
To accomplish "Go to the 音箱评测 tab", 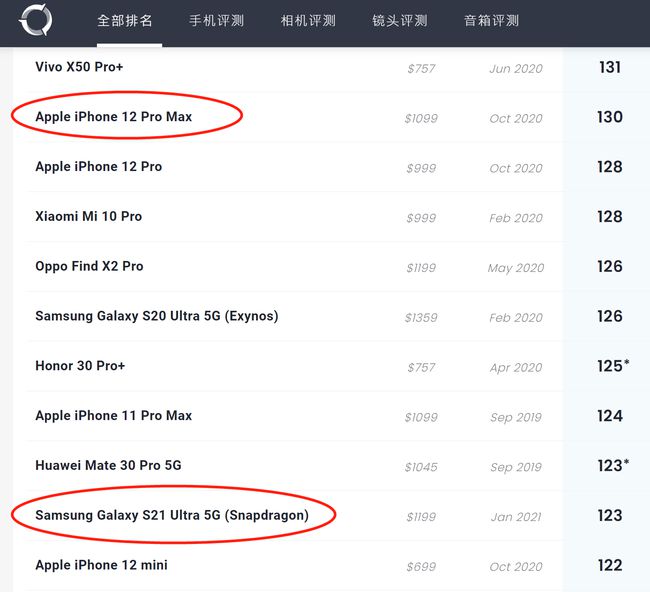I will [491, 21].
